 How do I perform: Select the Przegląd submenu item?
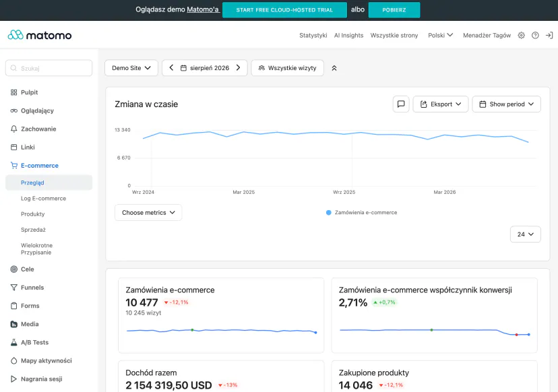(x=49, y=183)
